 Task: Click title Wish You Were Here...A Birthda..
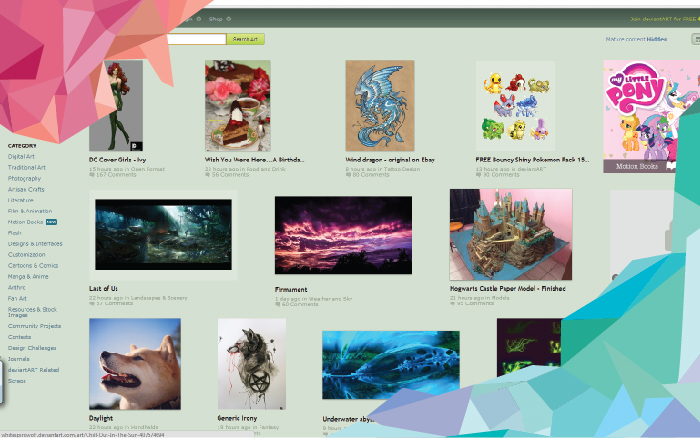click(x=254, y=159)
